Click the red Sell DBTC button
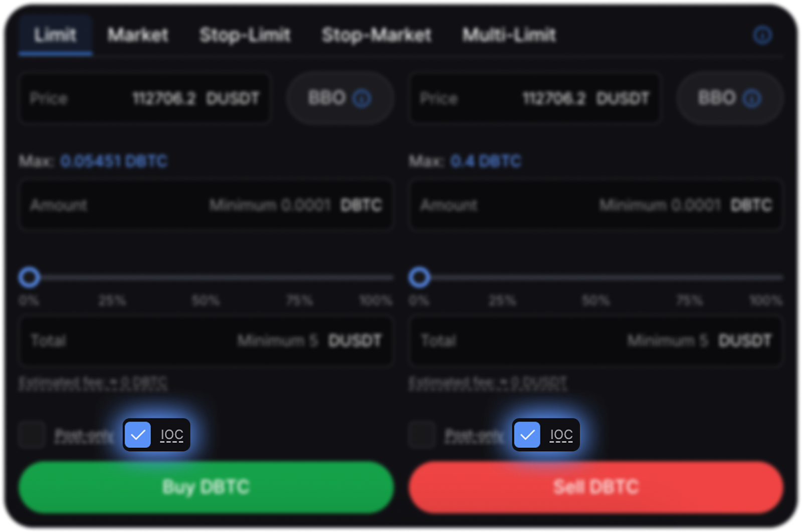Image resolution: width=802 pixels, height=532 pixels. point(596,487)
